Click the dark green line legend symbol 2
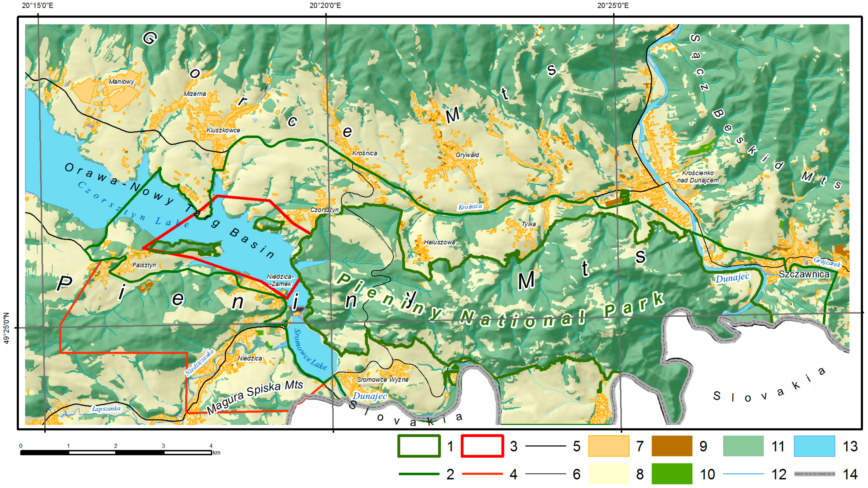The image size is (868, 488). pos(419,474)
